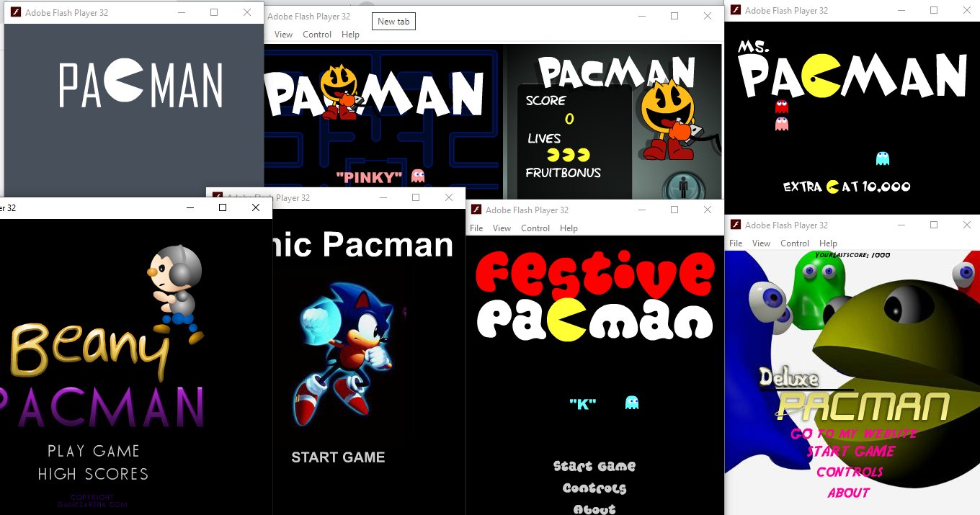980x515 pixels.
Task: Open File menu in Festive Pacman window
Action: pyautogui.click(x=476, y=228)
